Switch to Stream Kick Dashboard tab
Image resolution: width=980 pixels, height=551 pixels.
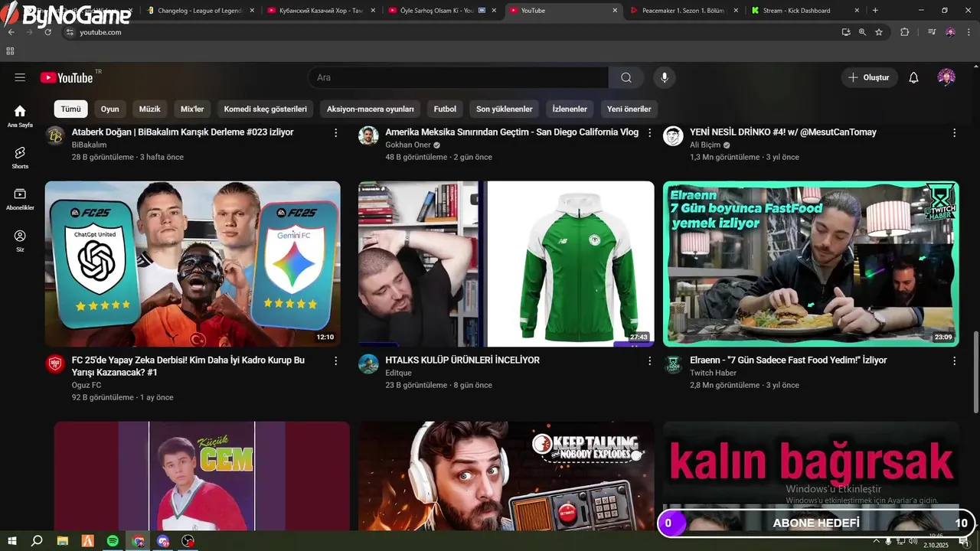click(x=805, y=11)
